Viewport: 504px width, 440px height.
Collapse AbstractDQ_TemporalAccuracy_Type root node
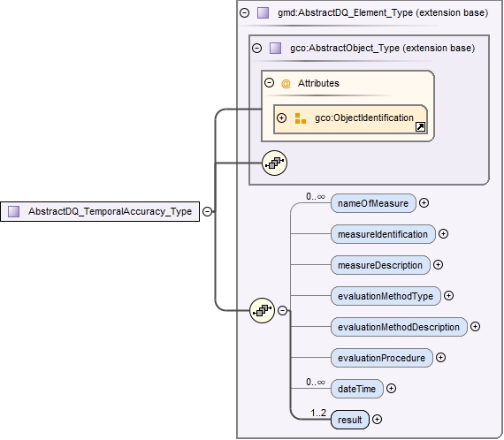tap(208, 211)
